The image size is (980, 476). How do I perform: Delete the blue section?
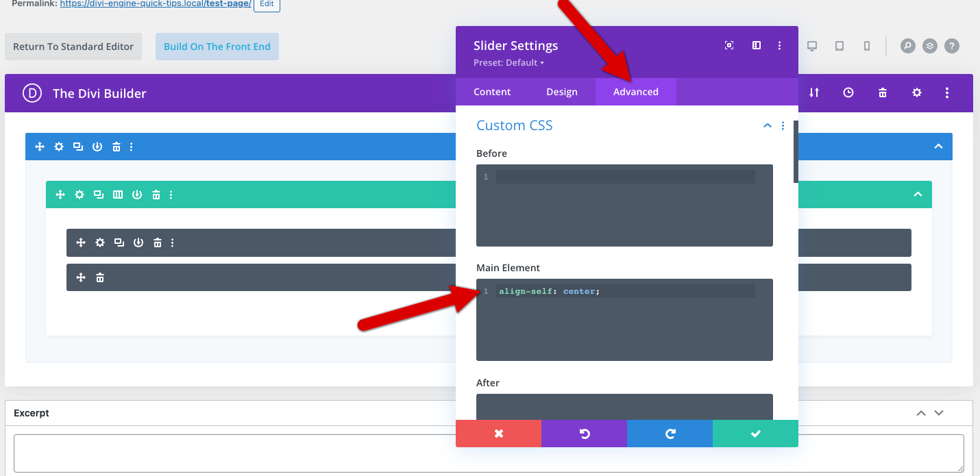point(117,147)
